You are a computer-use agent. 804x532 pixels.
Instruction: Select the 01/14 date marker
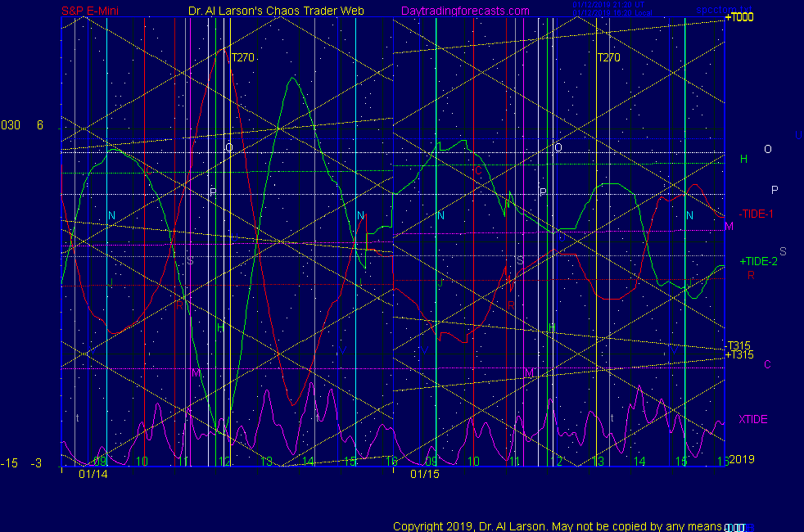click(x=92, y=474)
